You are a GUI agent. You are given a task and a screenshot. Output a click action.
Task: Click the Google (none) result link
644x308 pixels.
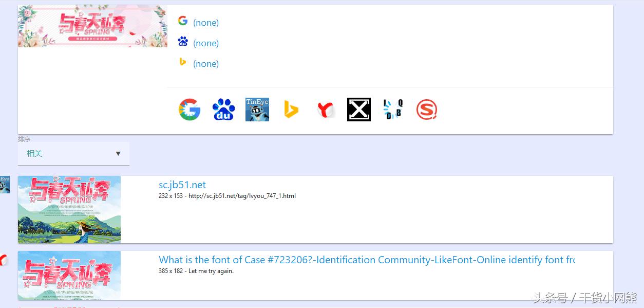tap(206, 23)
